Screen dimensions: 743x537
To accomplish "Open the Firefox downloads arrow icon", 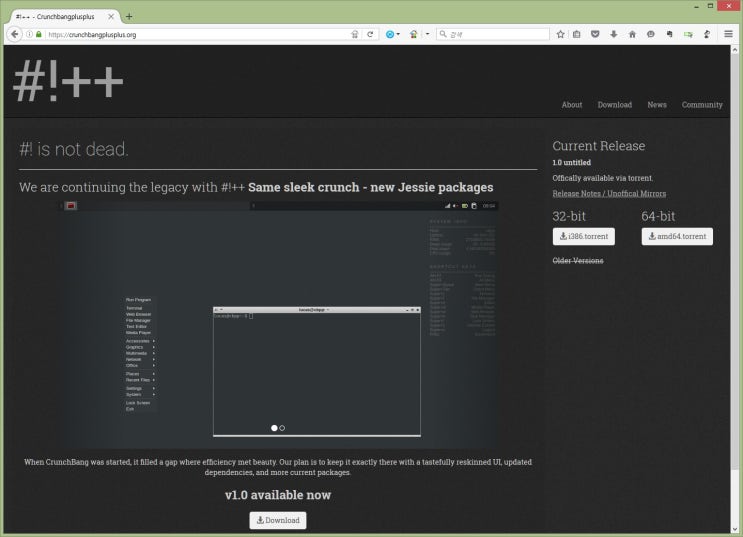I will tap(613, 34).
